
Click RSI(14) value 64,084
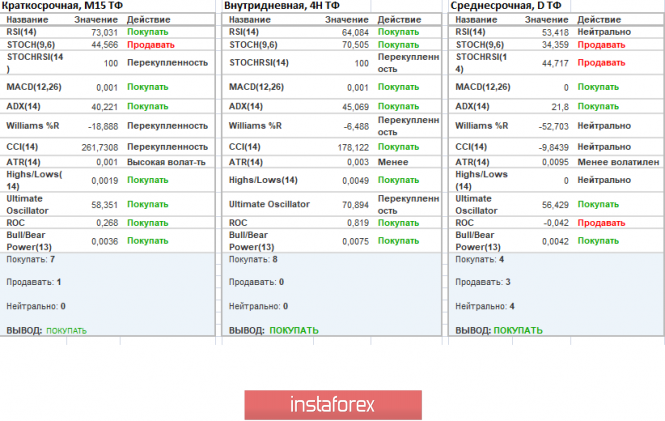tap(355, 32)
